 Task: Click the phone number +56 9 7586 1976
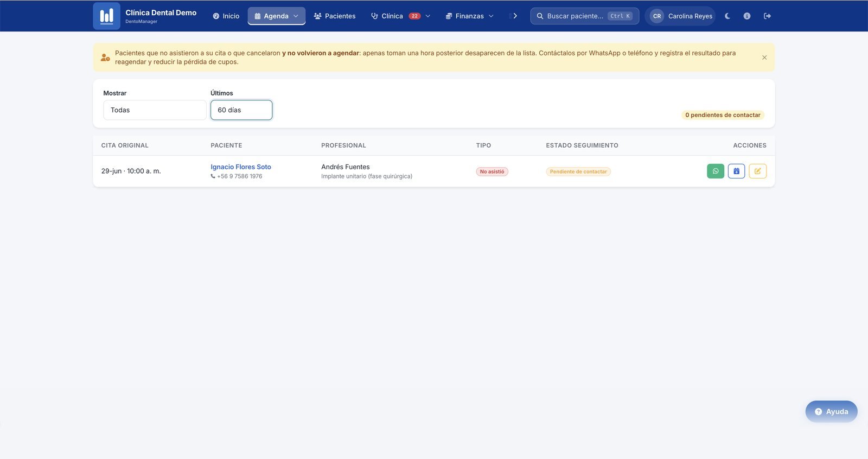point(239,176)
